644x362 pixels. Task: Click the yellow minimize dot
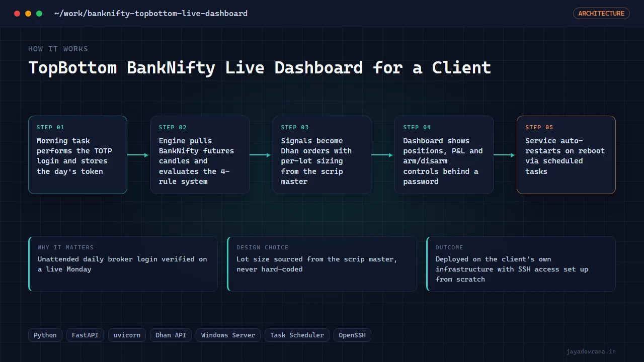[x=28, y=14]
